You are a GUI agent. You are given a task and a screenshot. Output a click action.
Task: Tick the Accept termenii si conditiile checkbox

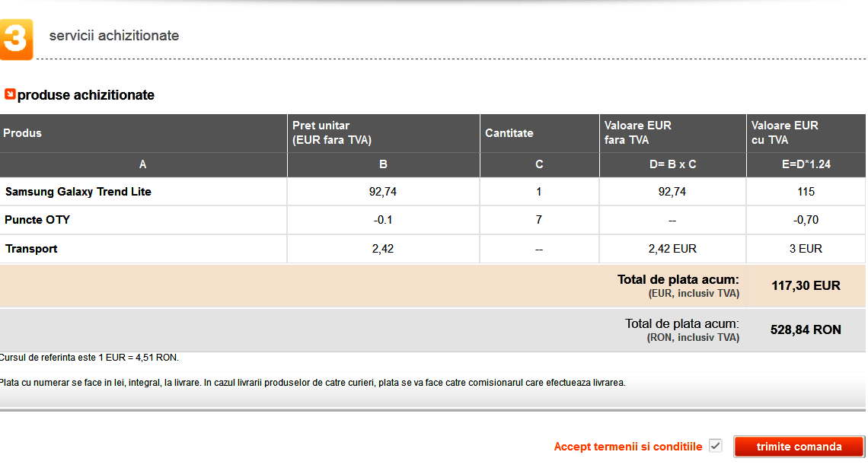(x=715, y=446)
